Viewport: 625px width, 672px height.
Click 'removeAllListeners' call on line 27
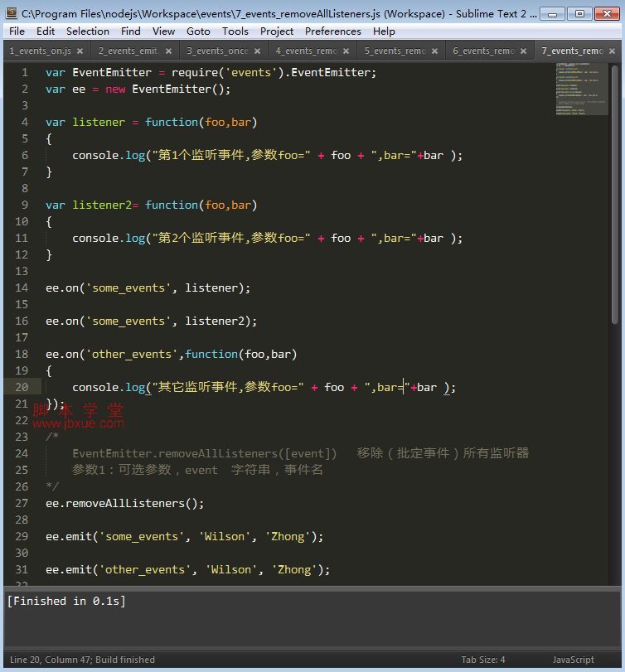(125, 503)
